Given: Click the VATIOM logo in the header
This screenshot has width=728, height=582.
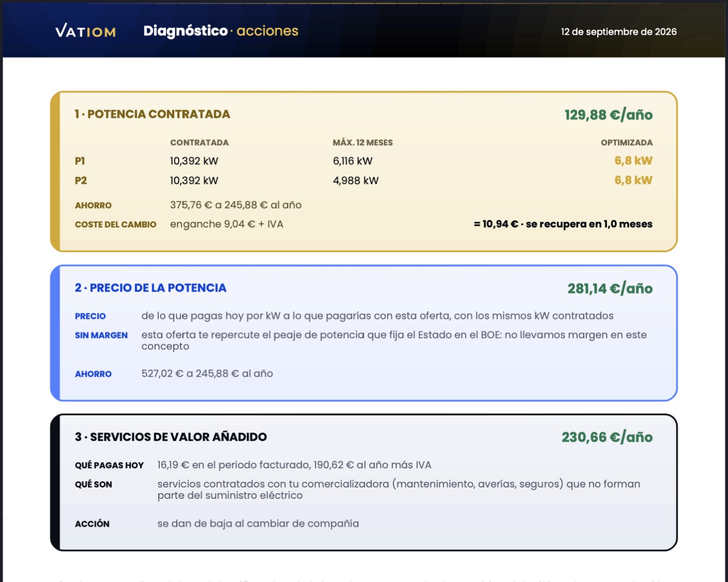Looking at the screenshot, I should pos(85,31).
